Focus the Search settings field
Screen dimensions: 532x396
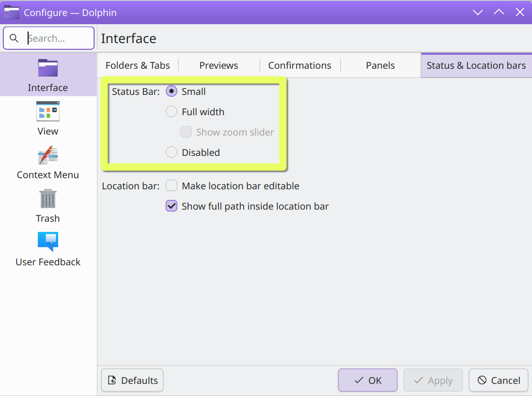coord(49,38)
